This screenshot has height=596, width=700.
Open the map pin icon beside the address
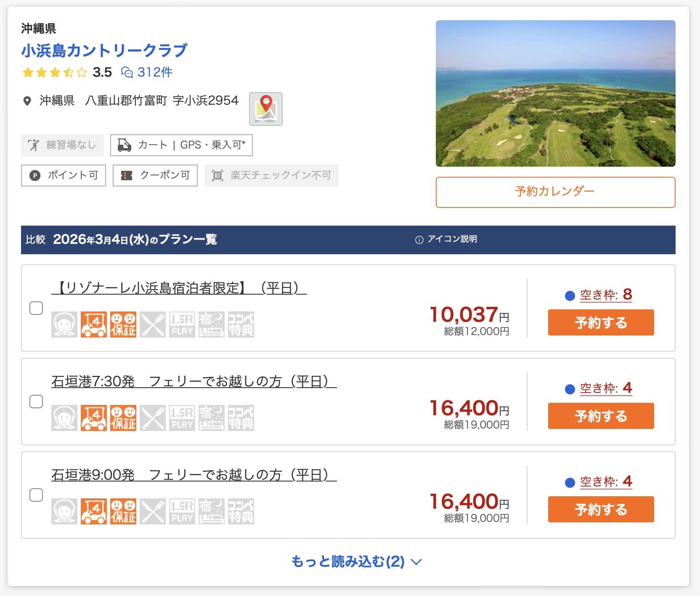pos(265,109)
